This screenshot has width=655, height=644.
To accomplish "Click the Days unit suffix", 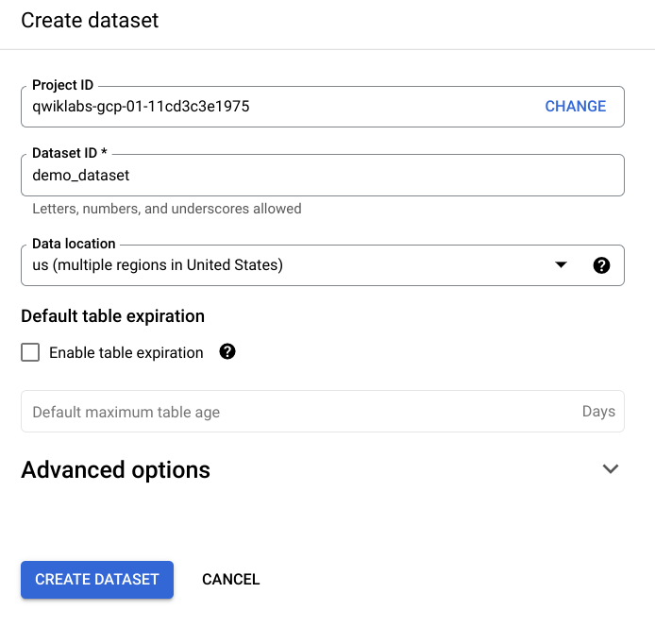I will click(x=598, y=412).
